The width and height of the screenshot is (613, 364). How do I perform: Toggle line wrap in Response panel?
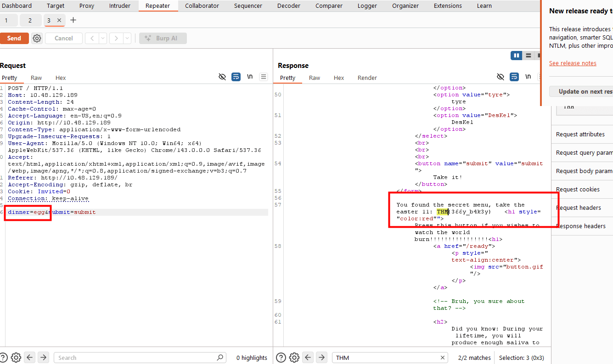514,77
